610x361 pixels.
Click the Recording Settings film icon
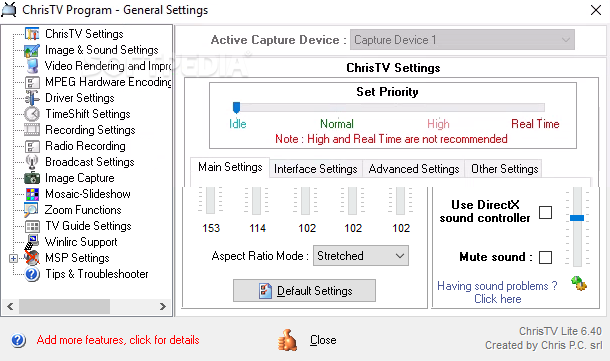pos(32,130)
